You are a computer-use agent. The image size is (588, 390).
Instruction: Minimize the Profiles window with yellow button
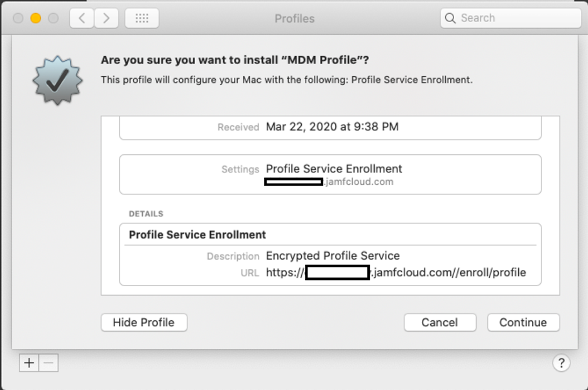36,18
